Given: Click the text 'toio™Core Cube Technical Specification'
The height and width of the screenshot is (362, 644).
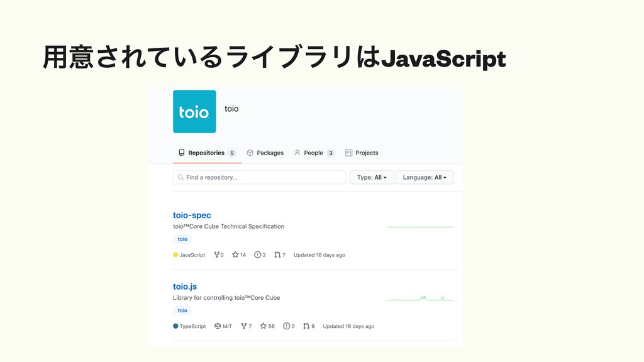Looking at the screenshot, I should [229, 226].
